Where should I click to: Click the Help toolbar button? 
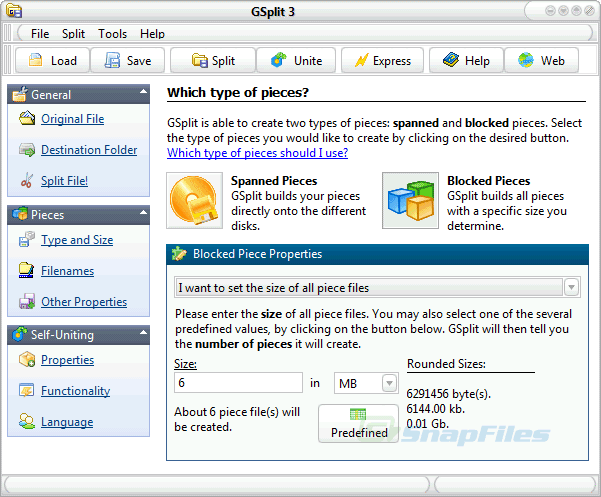point(466,60)
